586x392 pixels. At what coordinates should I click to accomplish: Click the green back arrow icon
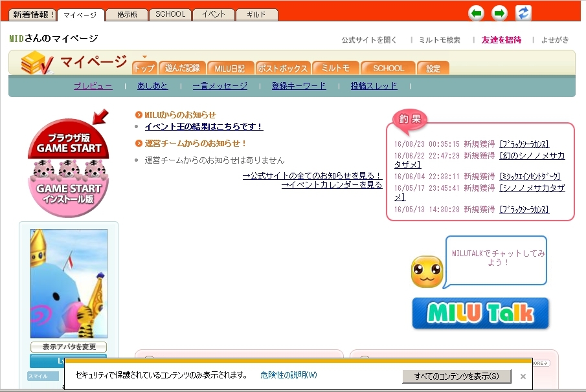point(477,14)
